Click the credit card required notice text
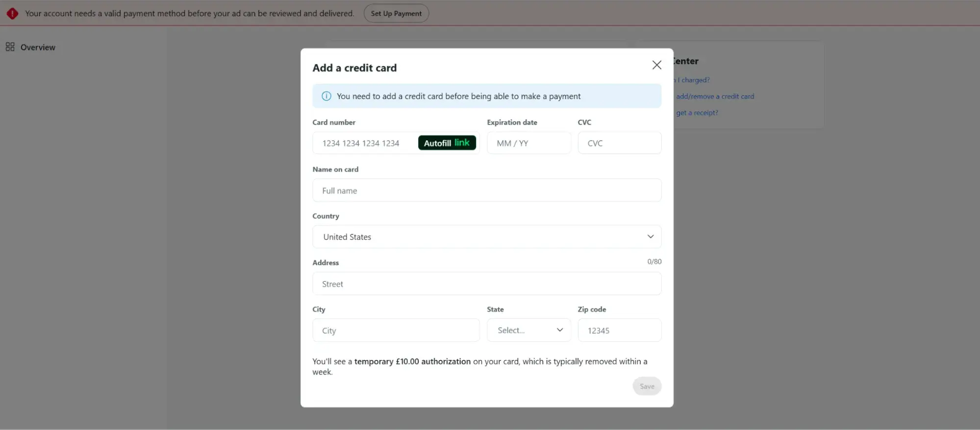This screenshot has width=980, height=430. 458,96
